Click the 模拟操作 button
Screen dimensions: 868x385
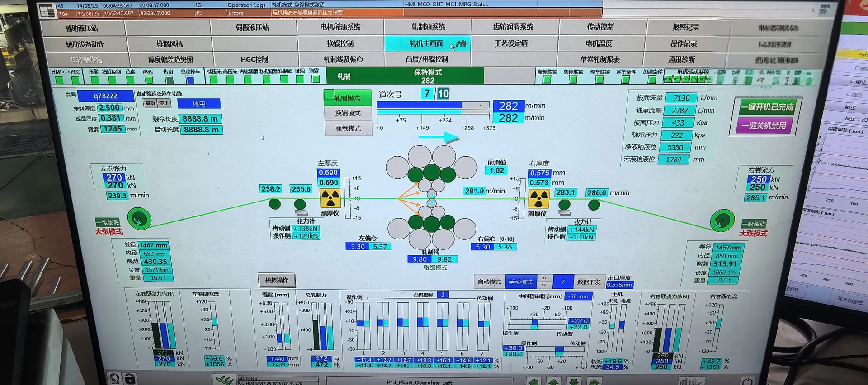[x=277, y=280]
